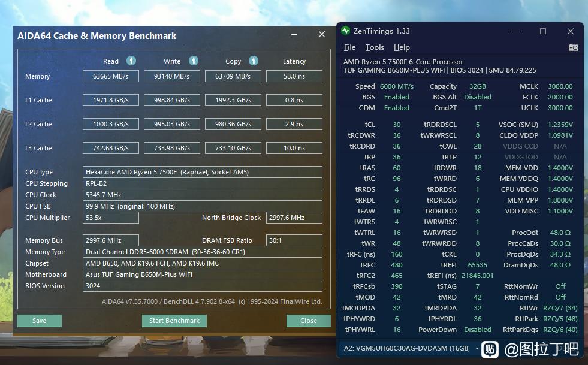
Task: Click tRAS value 60
Action: (x=397, y=168)
